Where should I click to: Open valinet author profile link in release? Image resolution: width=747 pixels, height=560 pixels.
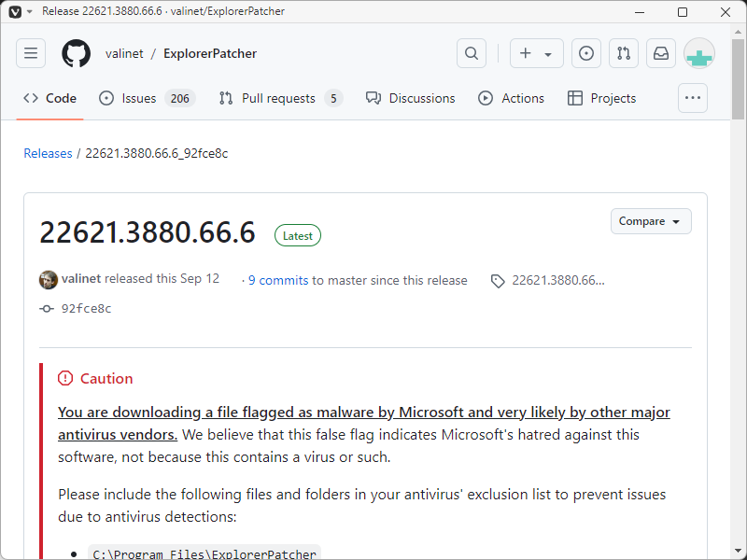pos(81,278)
